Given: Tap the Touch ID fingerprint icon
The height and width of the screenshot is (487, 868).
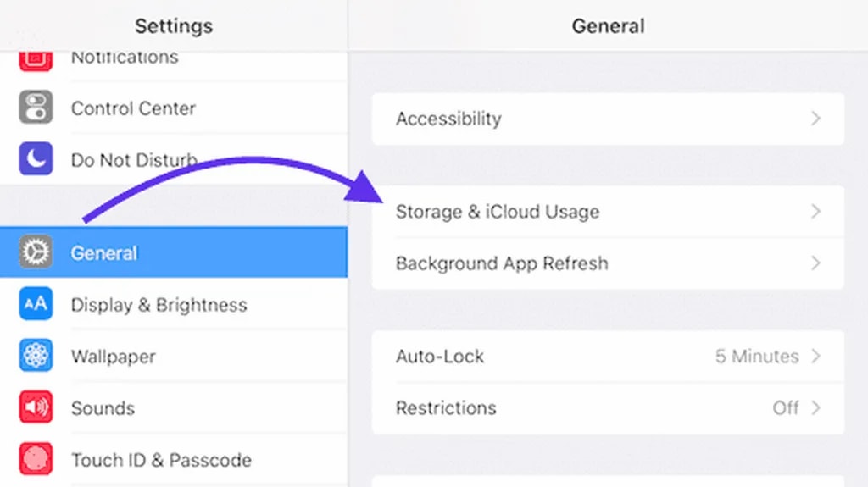Looking at the screenshot, I should pos(36,459).
